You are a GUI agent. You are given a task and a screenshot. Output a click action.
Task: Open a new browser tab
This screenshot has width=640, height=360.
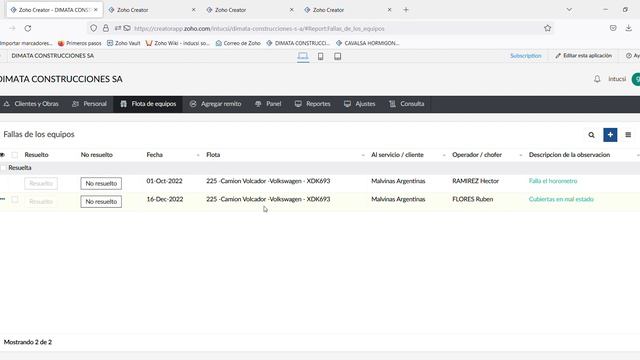pyautogui.click(x=406, y=9)
